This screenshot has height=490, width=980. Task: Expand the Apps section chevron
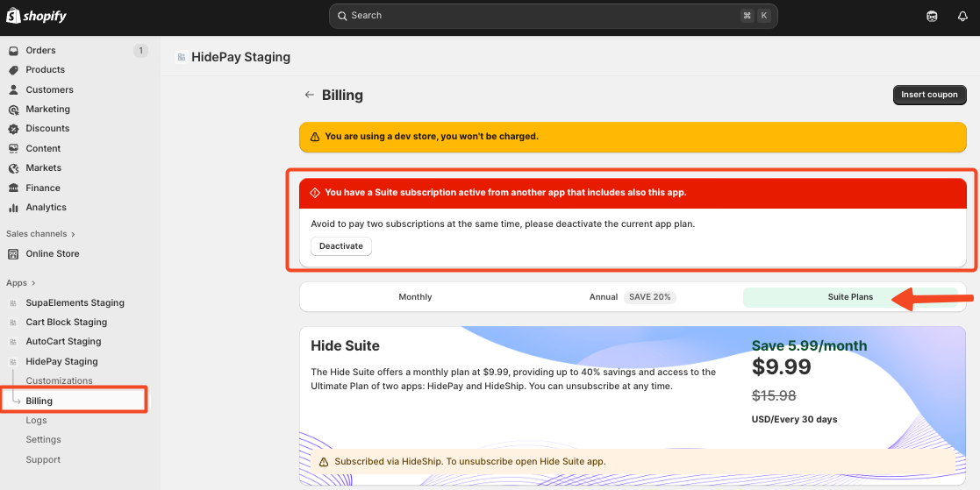(33, 283)
